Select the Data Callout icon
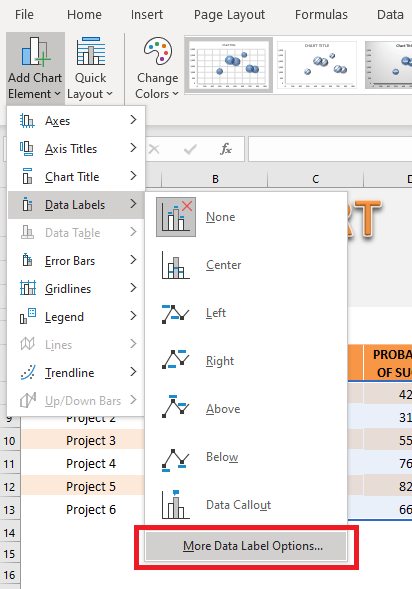 click(176, 504)
